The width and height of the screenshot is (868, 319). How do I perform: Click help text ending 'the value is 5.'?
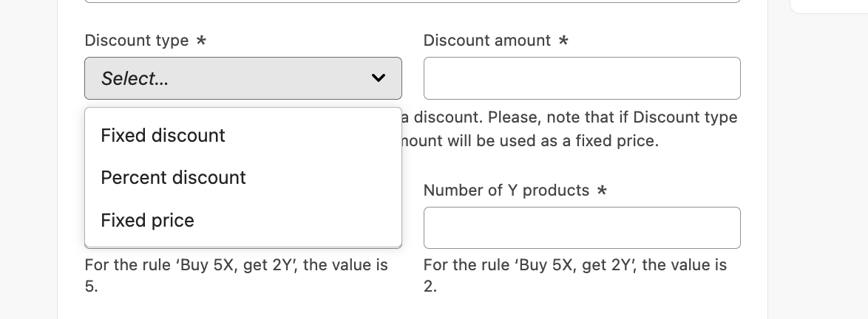(237, 275)
